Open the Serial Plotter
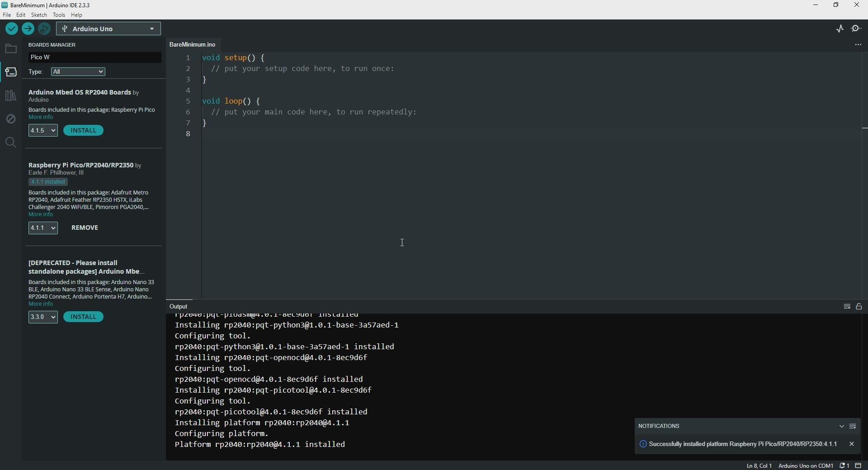 coord(840,29)
